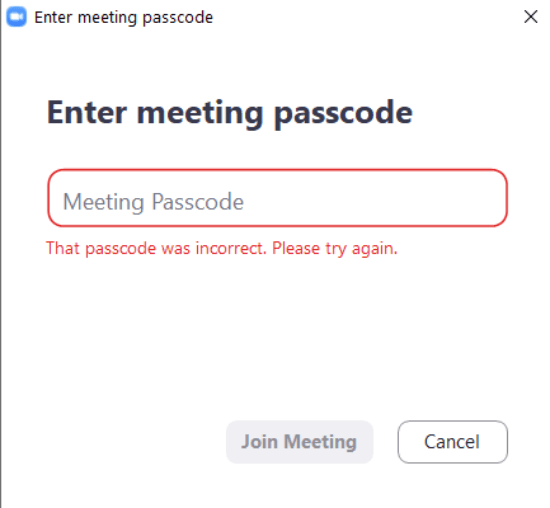The width and height of the screenshot is (550, 508).
Task: Click the Zoom camera logo in title bar
Action: pyautogui.click(x=16, y=16)
